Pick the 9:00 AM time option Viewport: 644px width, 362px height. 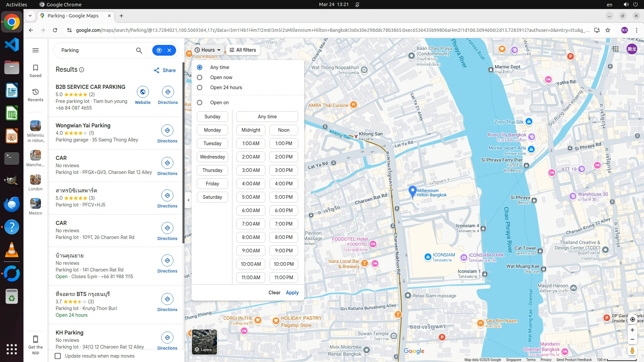coord(251,251)
